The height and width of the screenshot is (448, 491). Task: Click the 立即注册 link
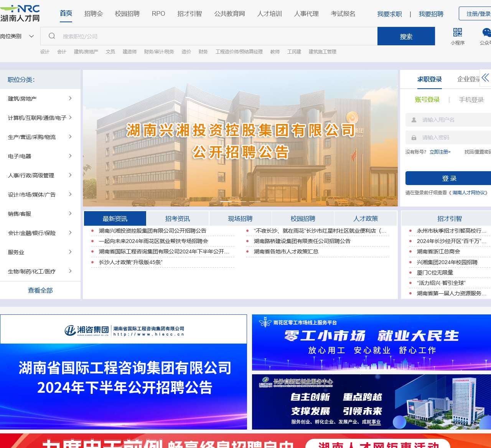pos(440,152)
